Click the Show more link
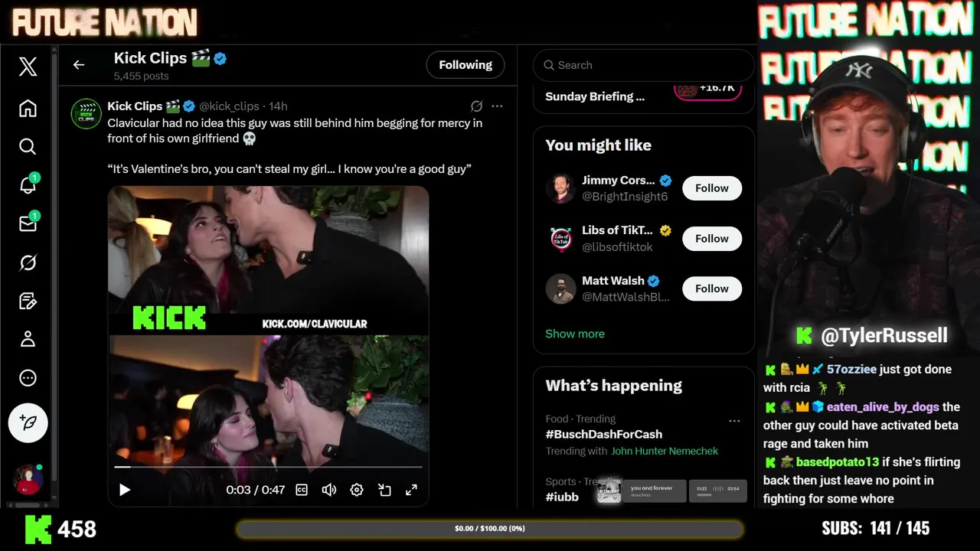The height and width of the screenshot is (551, 980). click(x=575, y=334)
